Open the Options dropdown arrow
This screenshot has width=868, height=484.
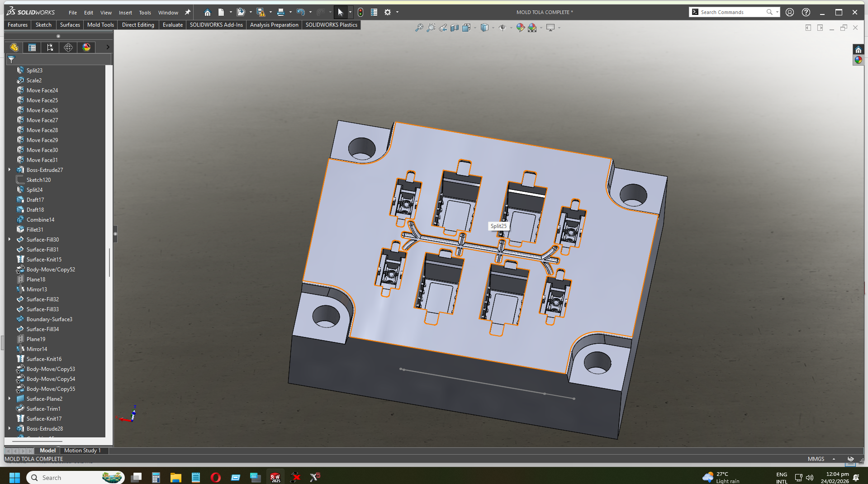coord(397,12)
